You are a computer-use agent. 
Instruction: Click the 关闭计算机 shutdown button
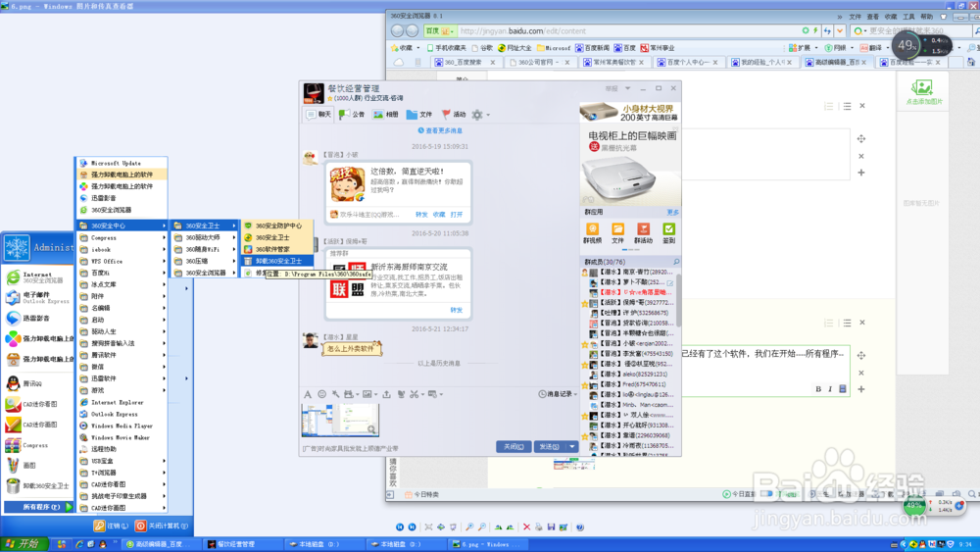[162, 526]
